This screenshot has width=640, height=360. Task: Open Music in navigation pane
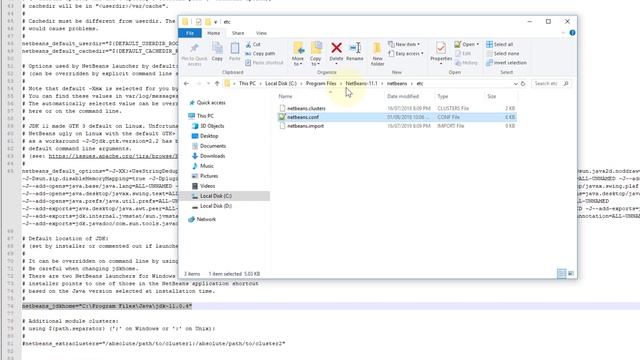tap(207, 166)
